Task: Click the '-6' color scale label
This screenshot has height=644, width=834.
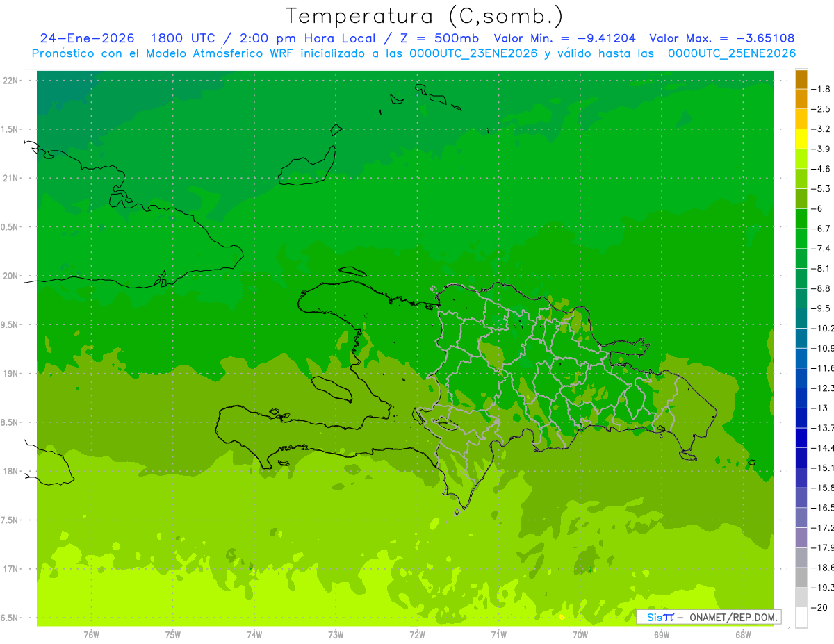Action: (x=817, y=208)
